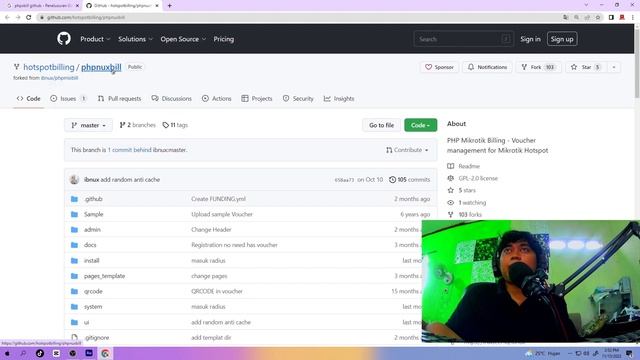Click the Notifications bell button
The width and height of the screenshot is (640, 360).
click(487, 67)
